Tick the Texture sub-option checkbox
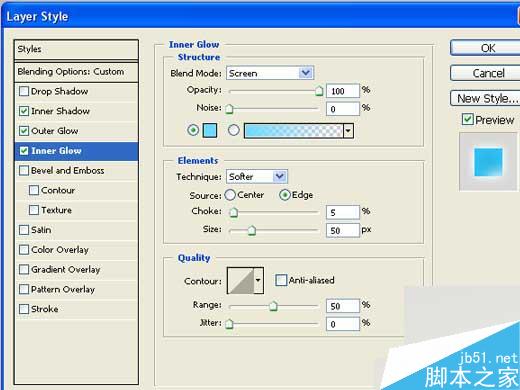 34,210
